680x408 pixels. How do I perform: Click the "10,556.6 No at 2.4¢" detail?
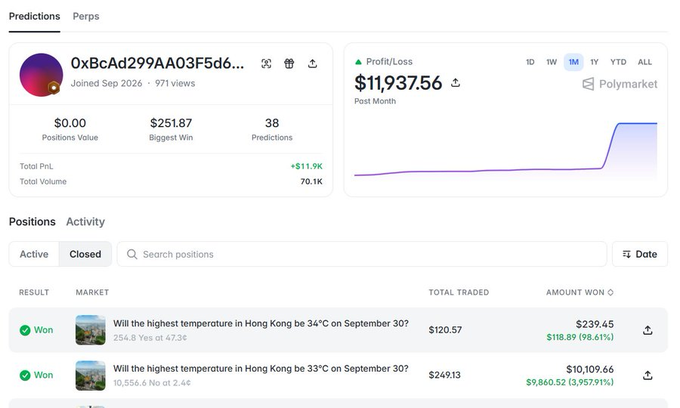(152, 383)
